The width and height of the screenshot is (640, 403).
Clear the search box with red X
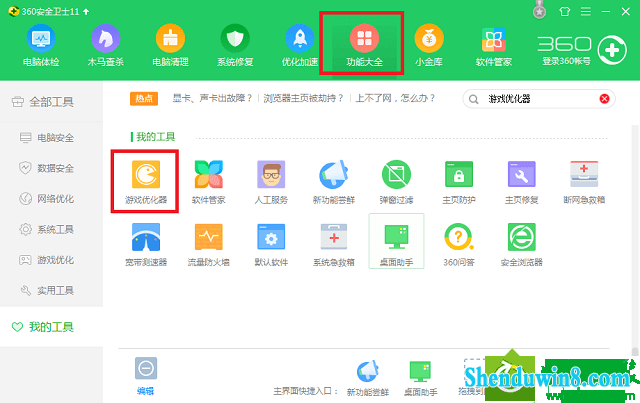[604, 99]
